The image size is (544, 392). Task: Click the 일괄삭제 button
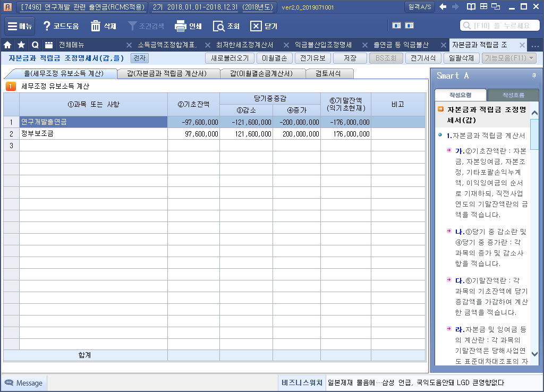(461, 58)
